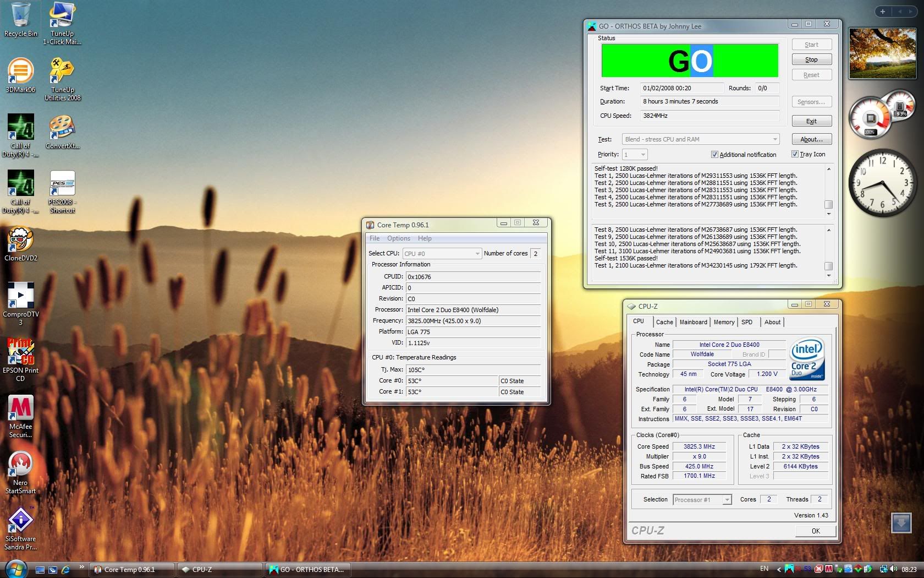This screenshot has height=578, width=924.
Task: Toggle the Additional notification checkbox
Action: tap(714, 155)
